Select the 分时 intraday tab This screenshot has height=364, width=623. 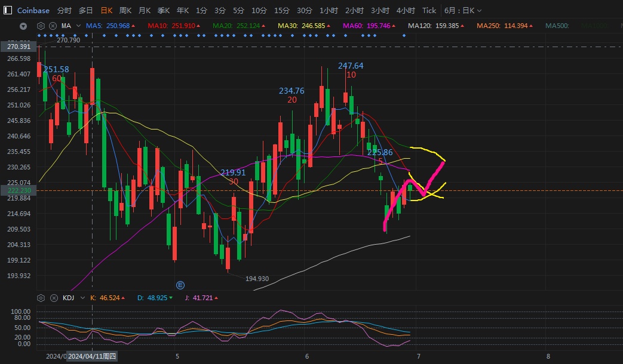(65, 10)
